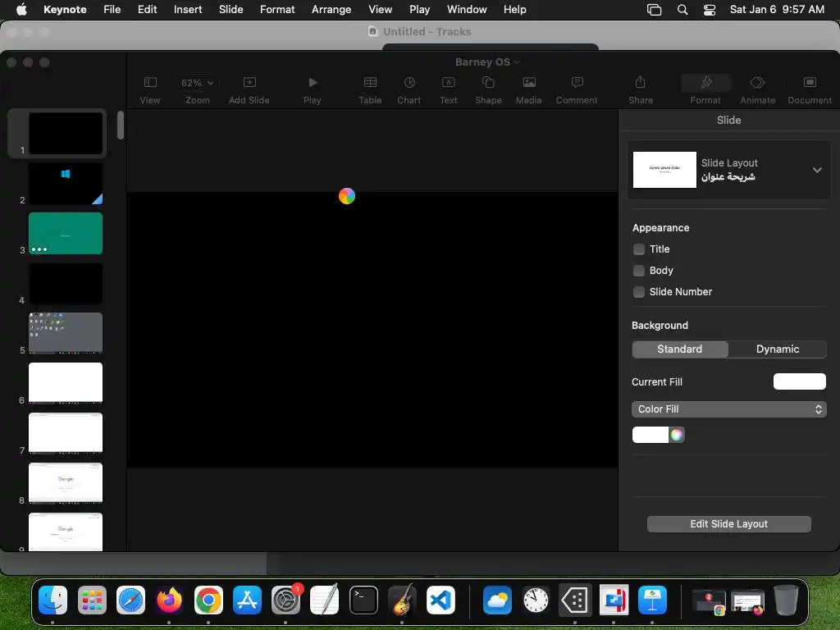Switch background to Dynamic
Image resolution: width=840 pixels, height=630 pixels.
(778, 349)
